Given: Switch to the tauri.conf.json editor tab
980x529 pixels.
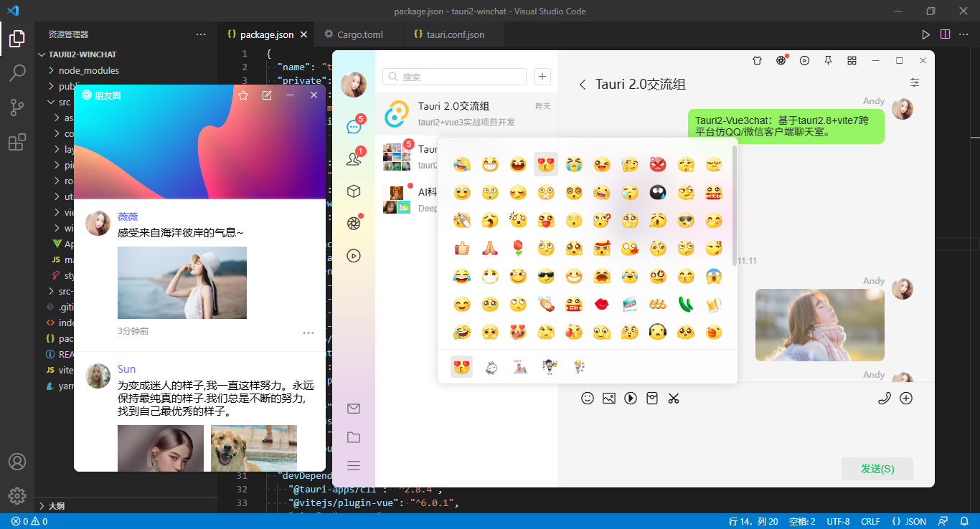Looking at the screenshot, I should point(454,34).
